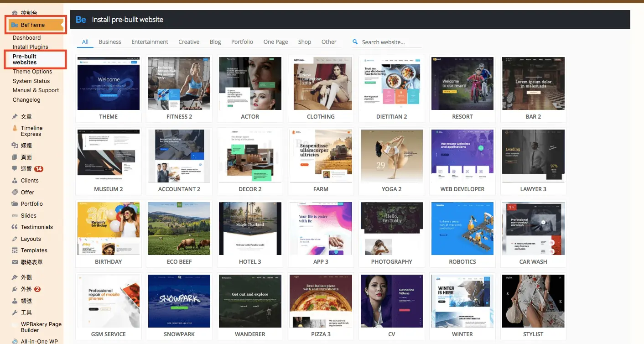Image resolution: width=644 pixels, height=344 pixels.
Task: Switch to the Entertainment filter tab
Action: pyautogui.click(x=150, y=42)
